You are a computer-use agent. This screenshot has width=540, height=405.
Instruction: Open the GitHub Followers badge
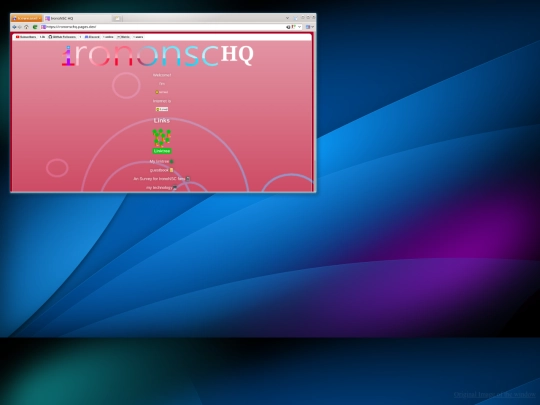coord(65,37)
